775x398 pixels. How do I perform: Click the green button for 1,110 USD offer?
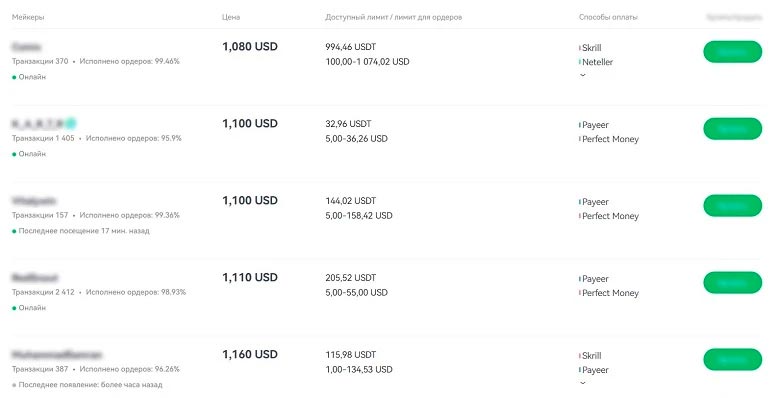click(732, 282)
